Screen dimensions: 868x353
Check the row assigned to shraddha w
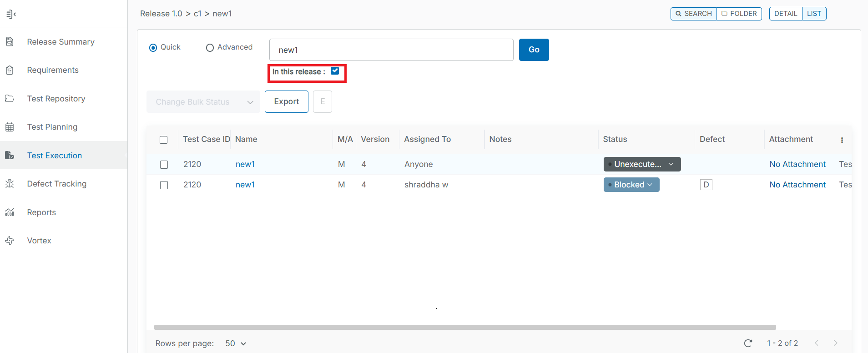(164, 185)
